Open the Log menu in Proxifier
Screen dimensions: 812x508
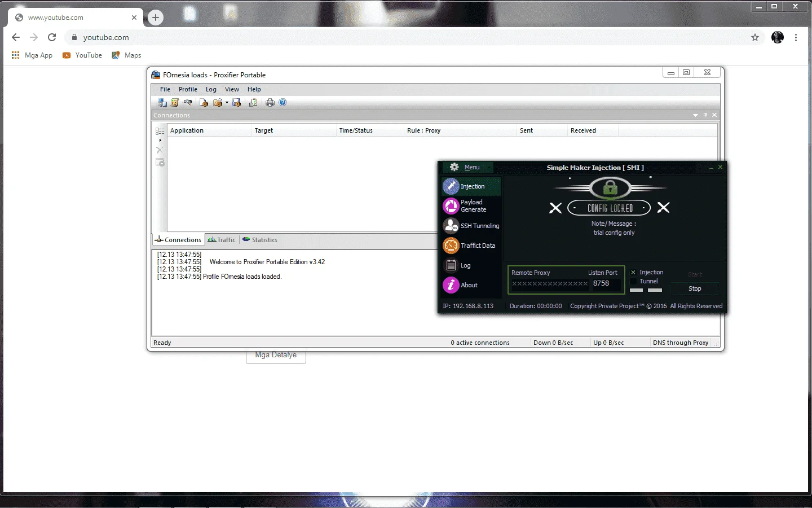coord(211,89)
